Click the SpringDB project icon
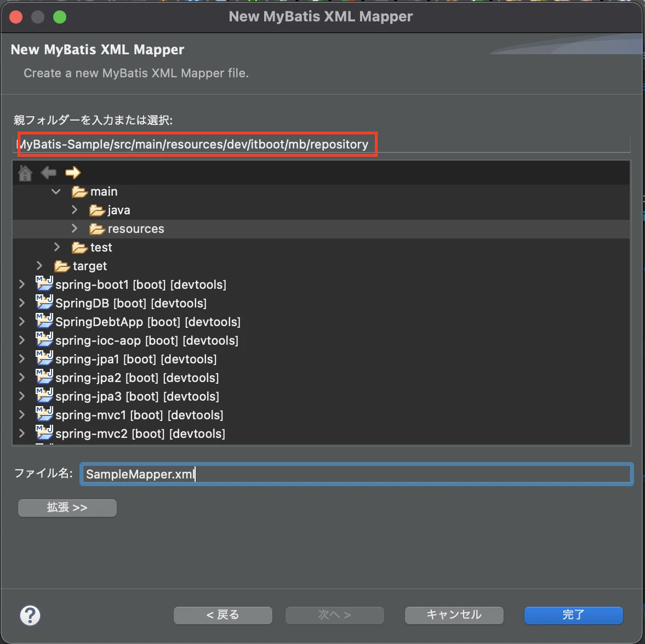 click(44, 303)
